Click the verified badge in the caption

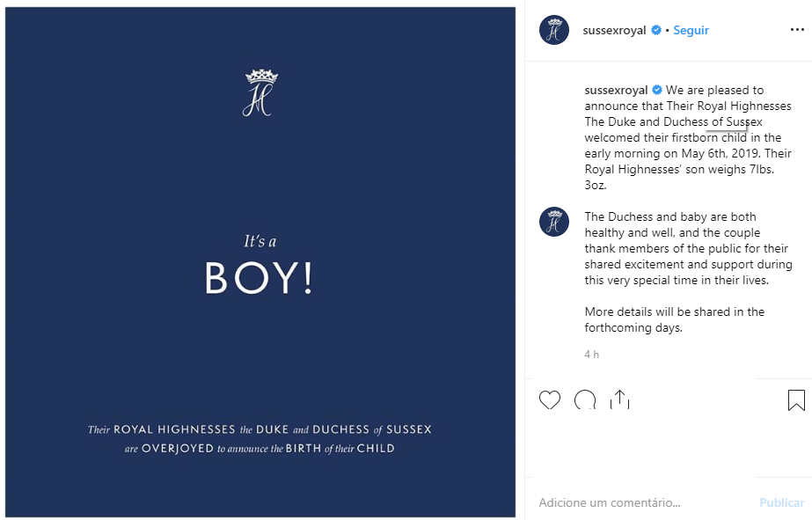tap(656, 90)
